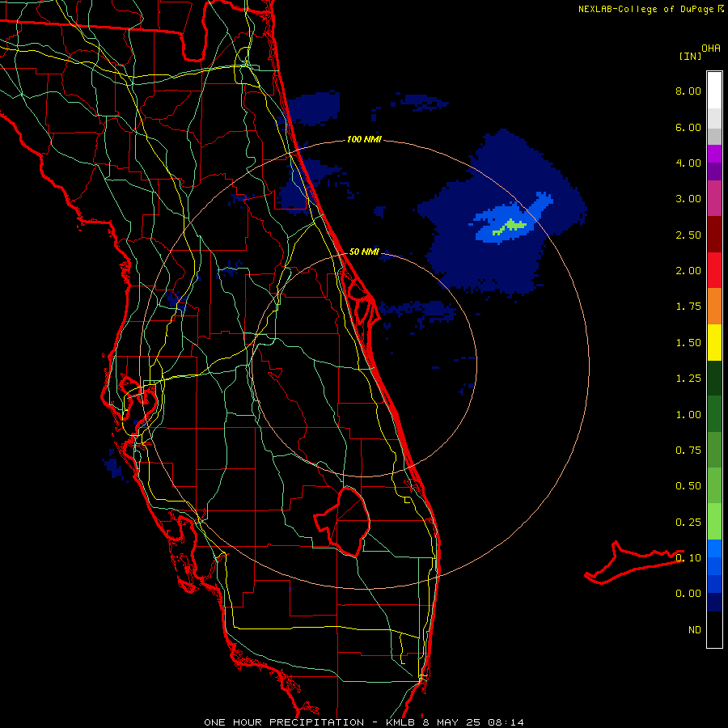728x728 pixels.
Task: Select the 0.25 legend value
Action: [688, 523]
